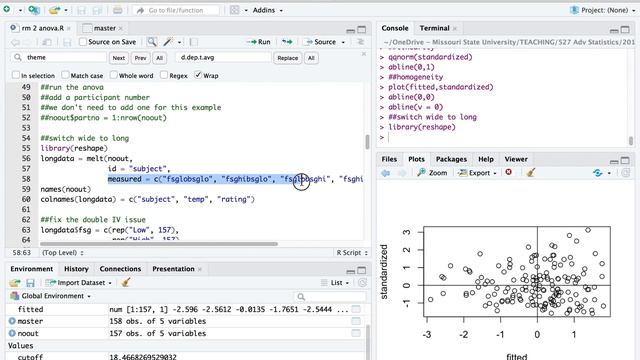640x360 pixels.
Task: Switch to the Terminal tab
Action: 434,28
